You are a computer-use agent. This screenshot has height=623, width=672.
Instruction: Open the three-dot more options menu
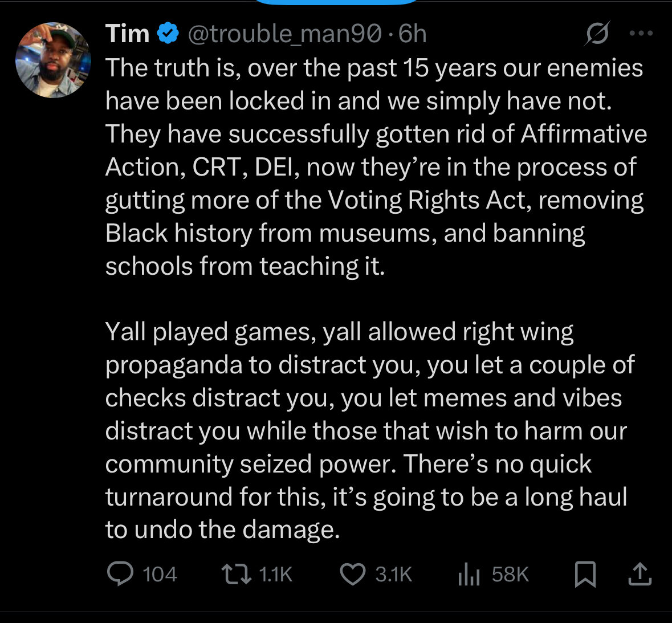pos(641,34)
